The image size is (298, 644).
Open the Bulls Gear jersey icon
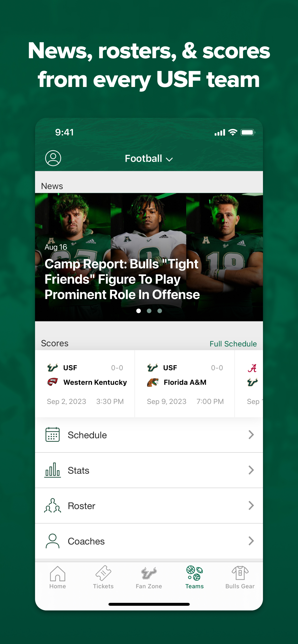240,573
